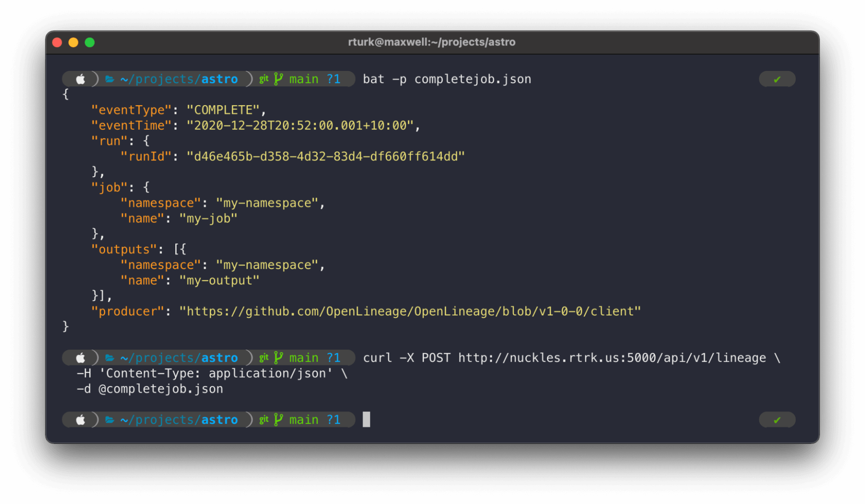Click the green checkmark beside the bottom prompt
Image resolution: width=865 pixels, height=504 pixels.
click(x=777, y=419)
